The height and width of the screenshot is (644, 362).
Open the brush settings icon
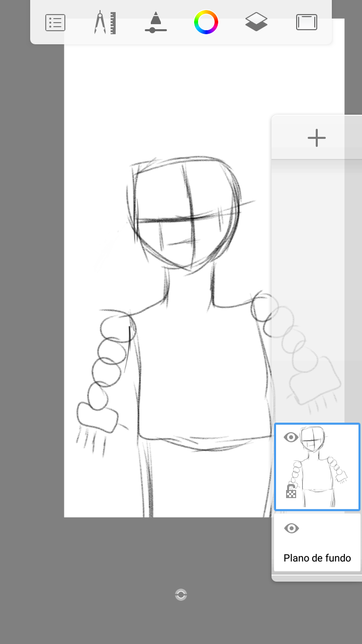point(156,23)
